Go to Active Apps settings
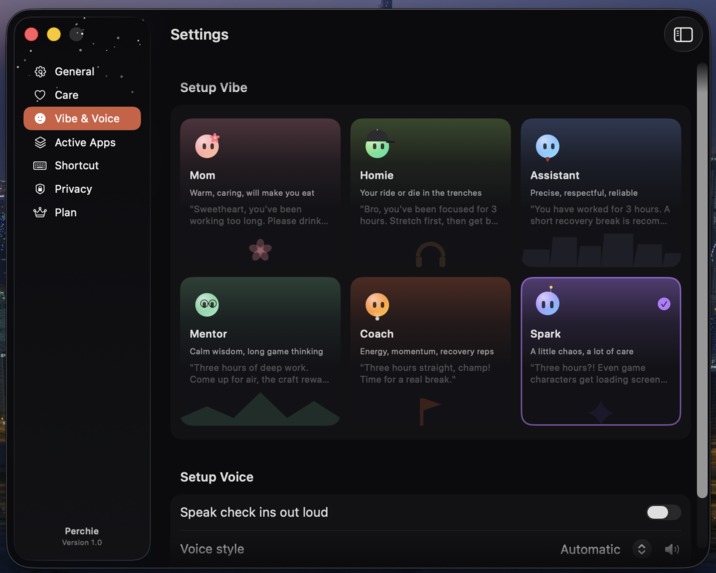The image size is (716, 573). click(82, 142)
